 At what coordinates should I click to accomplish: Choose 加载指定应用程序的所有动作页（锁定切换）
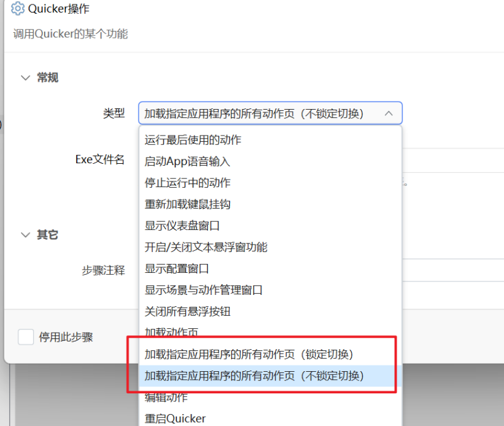point(270,354)
